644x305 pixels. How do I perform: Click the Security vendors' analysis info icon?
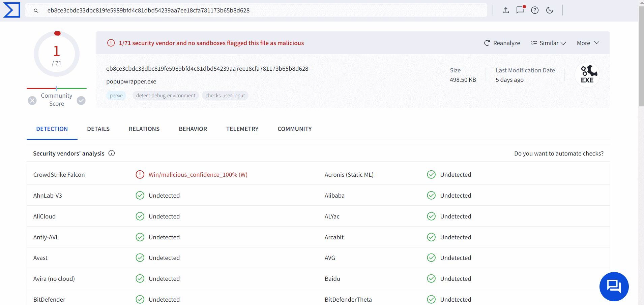(112, 153)
